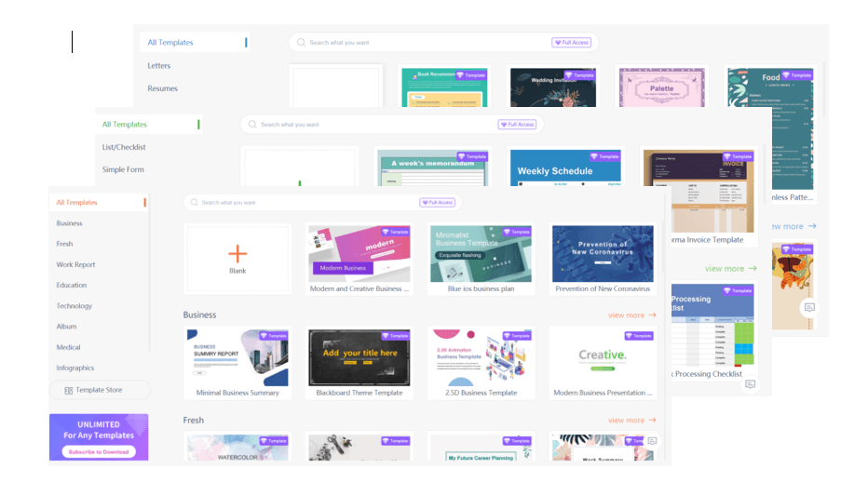The height and width of the screenshot is (495, 868).
Task: Click the search field in the green window
Action: tap(392, 125)
